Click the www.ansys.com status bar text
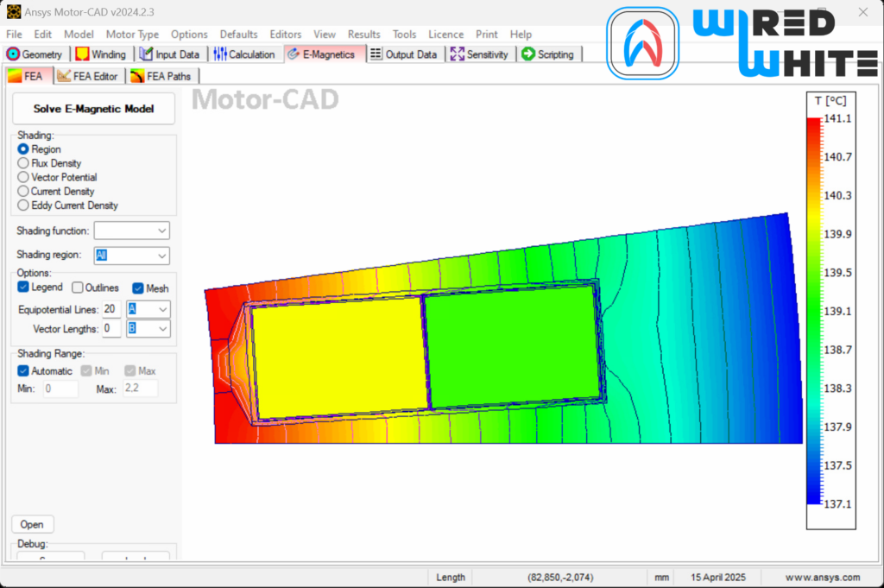 coord(823,578)
